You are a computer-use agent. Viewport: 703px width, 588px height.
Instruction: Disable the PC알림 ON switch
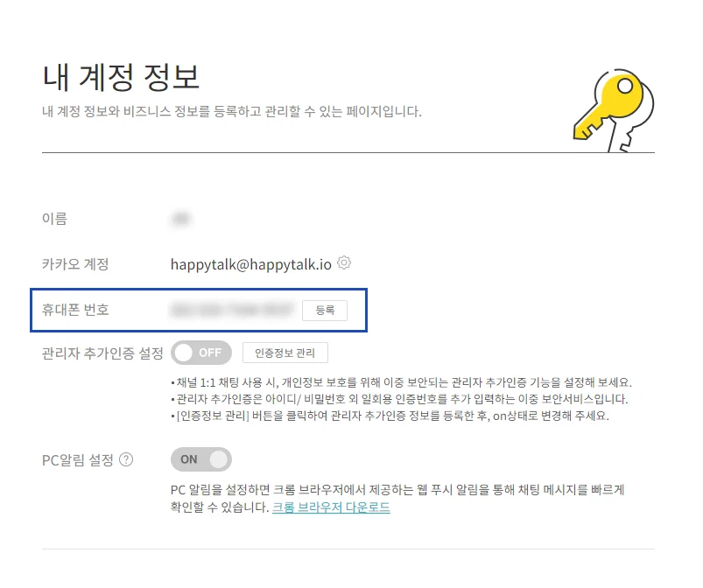pyautogui.click(x=201, y=459)
